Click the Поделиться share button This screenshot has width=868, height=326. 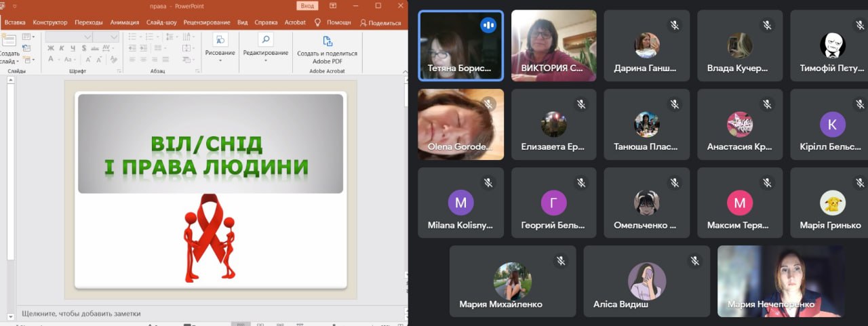point(380,22)
